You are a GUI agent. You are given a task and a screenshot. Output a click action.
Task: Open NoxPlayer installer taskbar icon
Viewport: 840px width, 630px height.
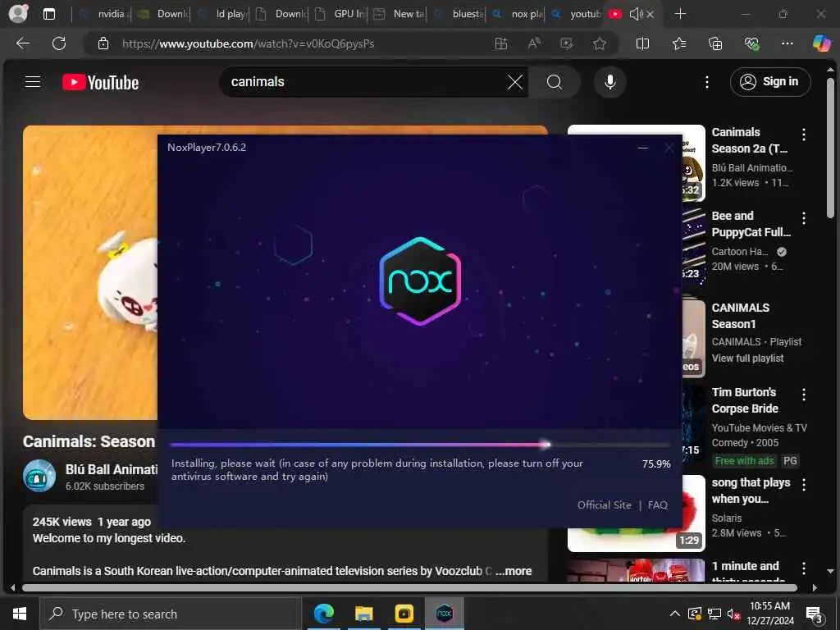click(x=444, y=614)
